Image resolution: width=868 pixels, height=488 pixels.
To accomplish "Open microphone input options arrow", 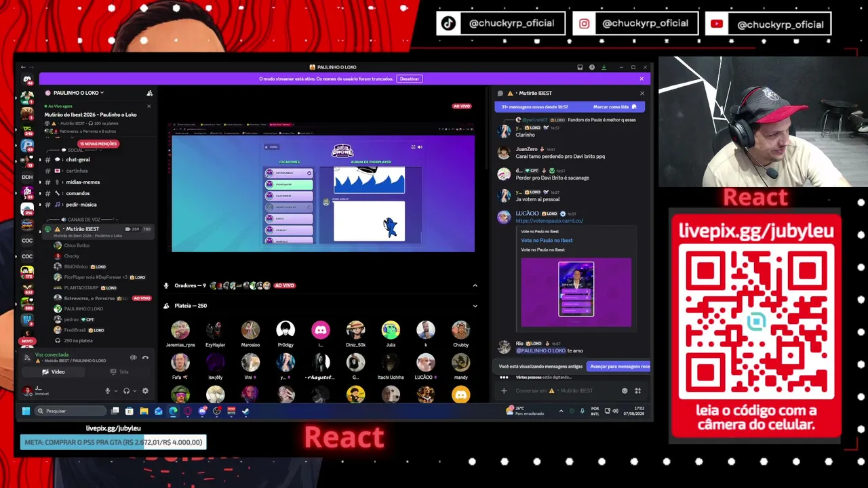I will 115,391.
